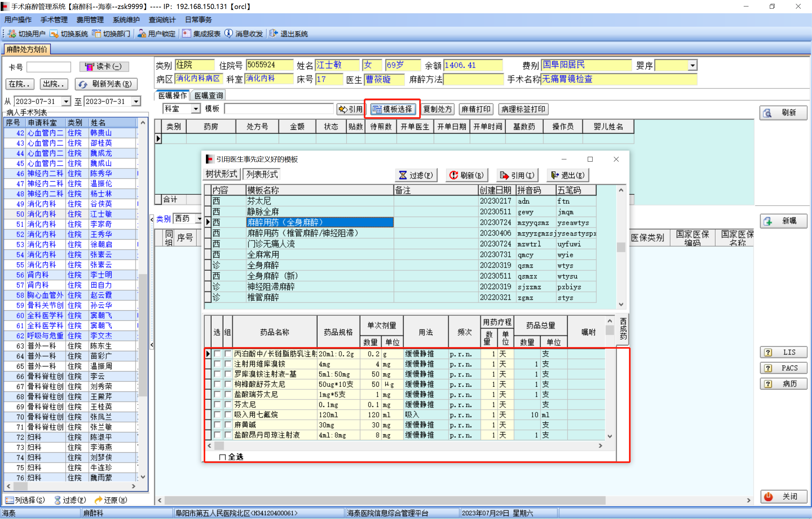Viewport: 812px width, 519px height.
Task: Open the 科室 dropdown next to 模板
Action: pyautogui.click(x=196, y=109)
